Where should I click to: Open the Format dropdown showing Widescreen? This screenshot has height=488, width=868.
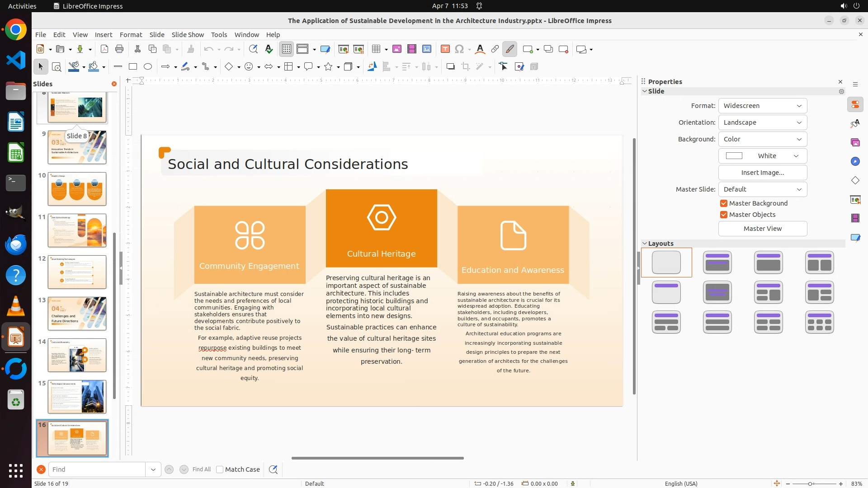pos(762,106)
